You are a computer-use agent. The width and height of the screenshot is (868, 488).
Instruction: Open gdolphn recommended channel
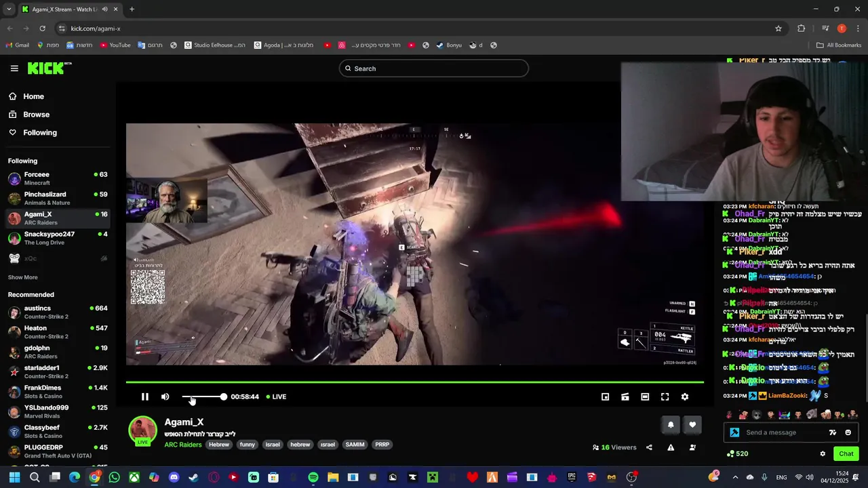[58, 352]
